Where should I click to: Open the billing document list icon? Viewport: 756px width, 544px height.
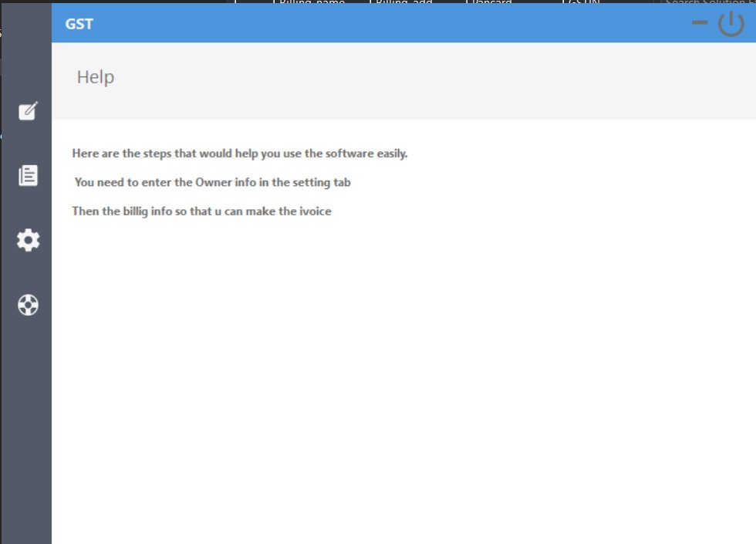tap(28, 176)
